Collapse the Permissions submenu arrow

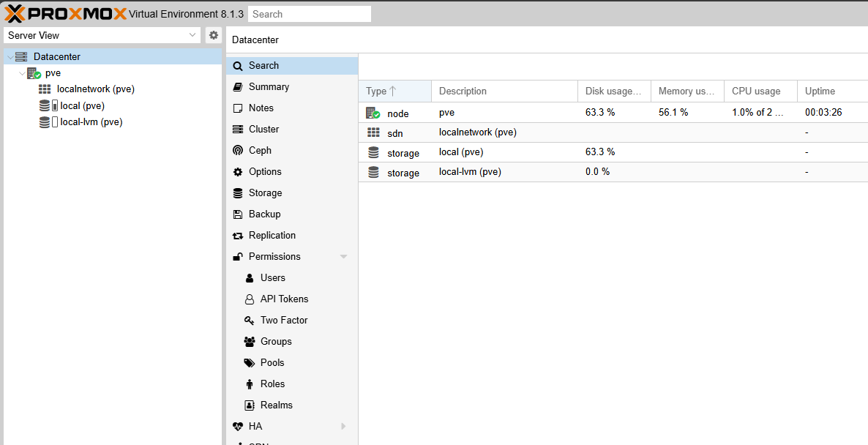(x=343, y=257)
